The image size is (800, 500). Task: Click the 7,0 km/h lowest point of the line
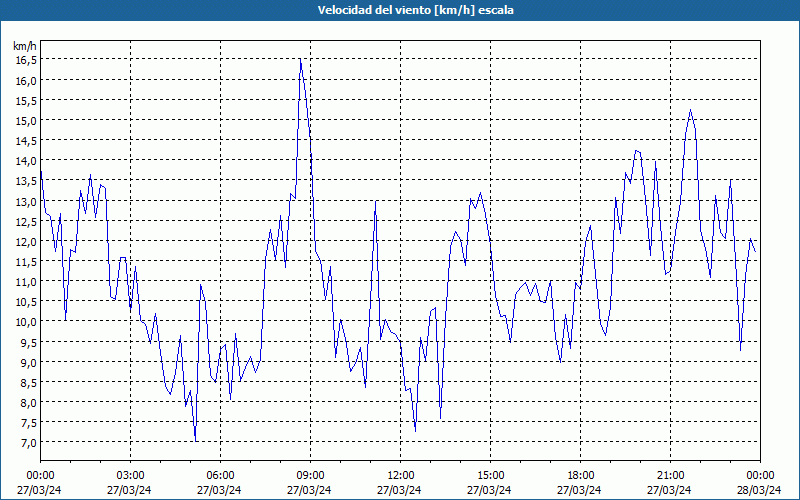click(196, 441)
